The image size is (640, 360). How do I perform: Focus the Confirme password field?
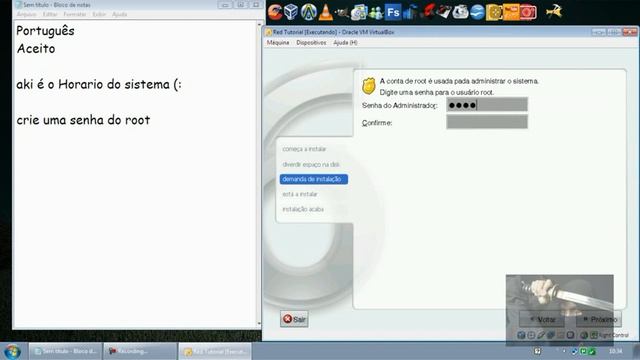tap(487, 122)
